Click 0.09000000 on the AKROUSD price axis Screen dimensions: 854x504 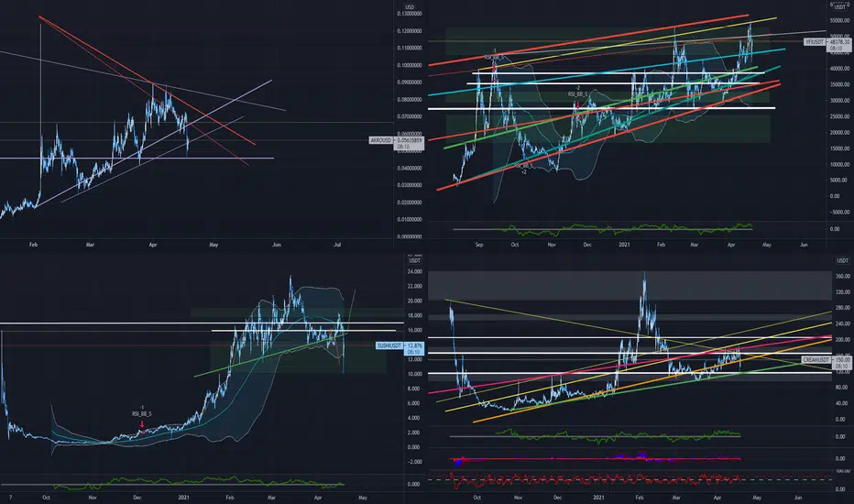click(x=410, y=82)
